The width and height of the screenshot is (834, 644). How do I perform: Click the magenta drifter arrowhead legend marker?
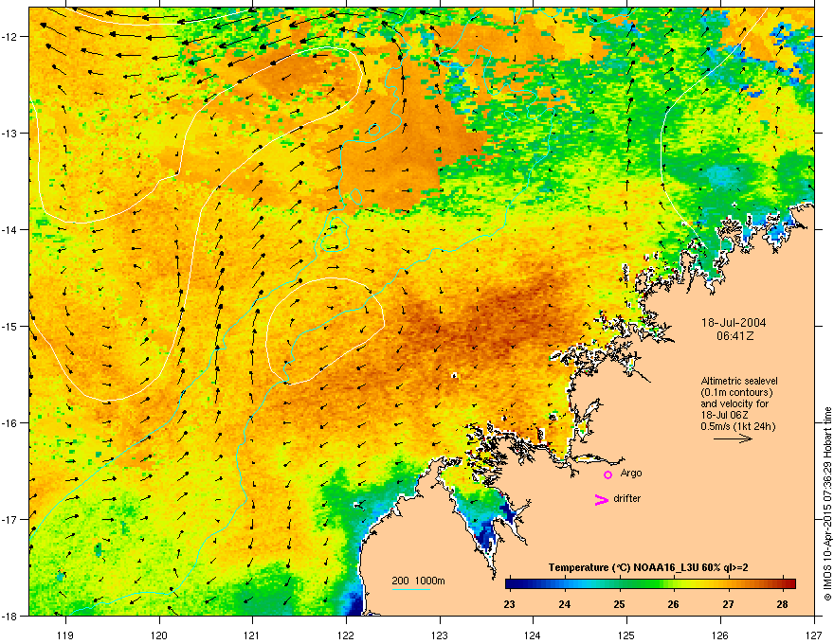coord(602,499)
